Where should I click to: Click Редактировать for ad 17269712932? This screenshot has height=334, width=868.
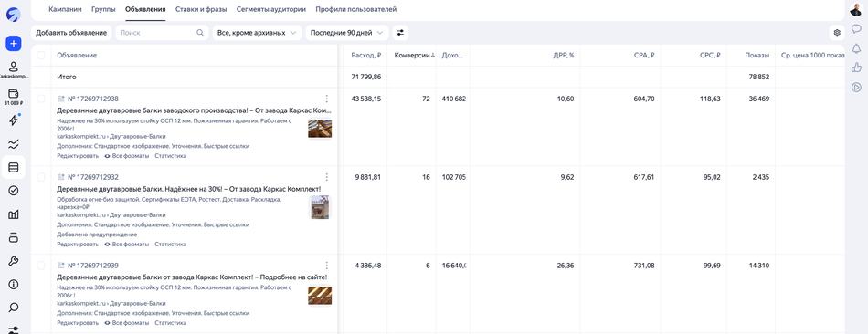coord(78,244)
